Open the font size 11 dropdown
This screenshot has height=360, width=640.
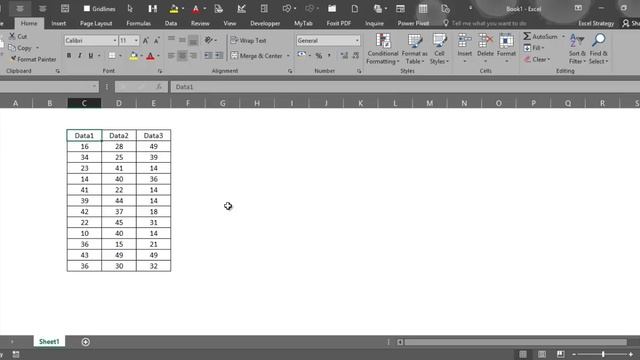point(136,40)
